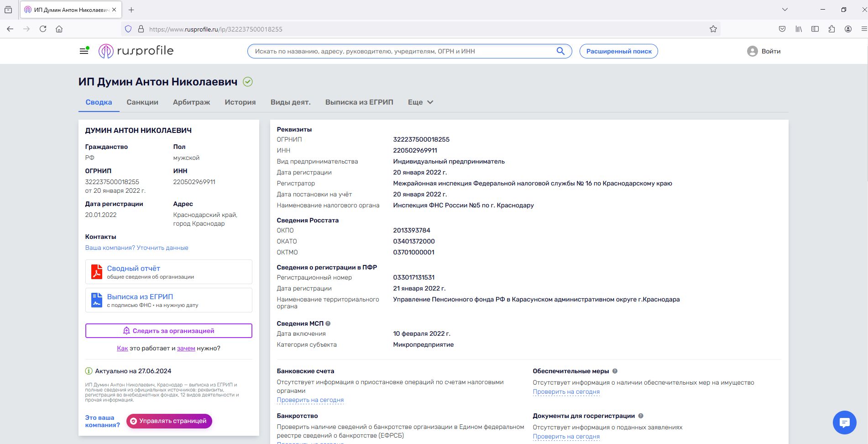Select the Микропредприятие category value
Viewport: 868px width, 444px height.
click(x=424, y=344)
